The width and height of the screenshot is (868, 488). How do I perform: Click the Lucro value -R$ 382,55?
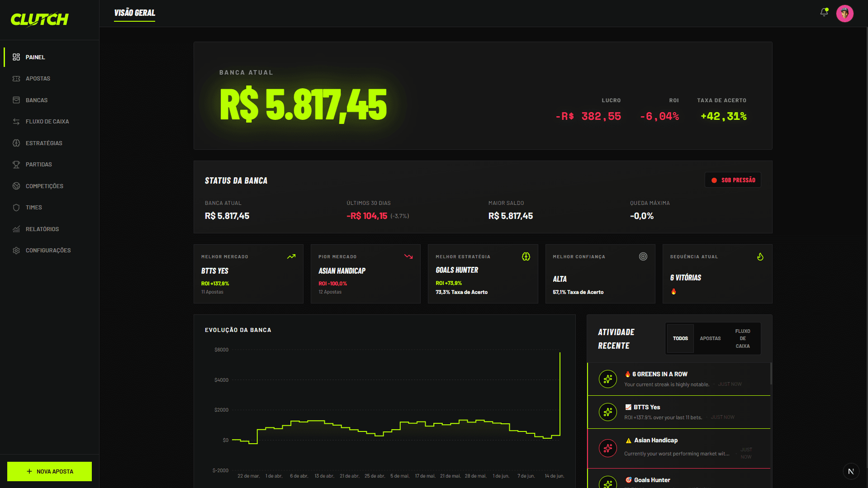point(588,116)
